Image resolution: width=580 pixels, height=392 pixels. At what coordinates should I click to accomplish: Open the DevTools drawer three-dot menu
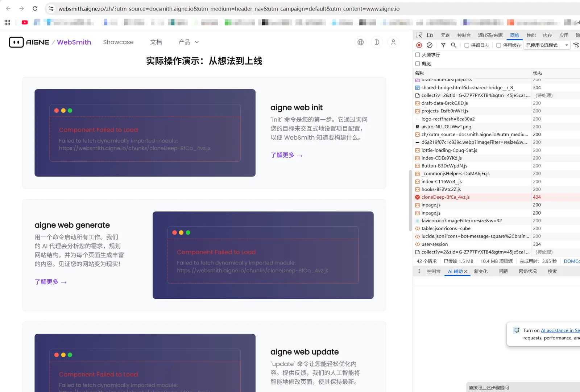[x=419, y=271]
